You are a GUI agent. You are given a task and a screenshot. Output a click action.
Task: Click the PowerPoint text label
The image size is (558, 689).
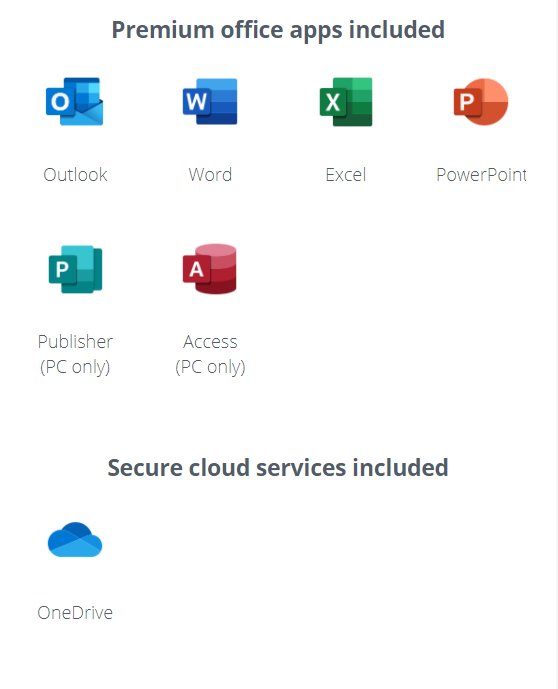tap(482, 175)
